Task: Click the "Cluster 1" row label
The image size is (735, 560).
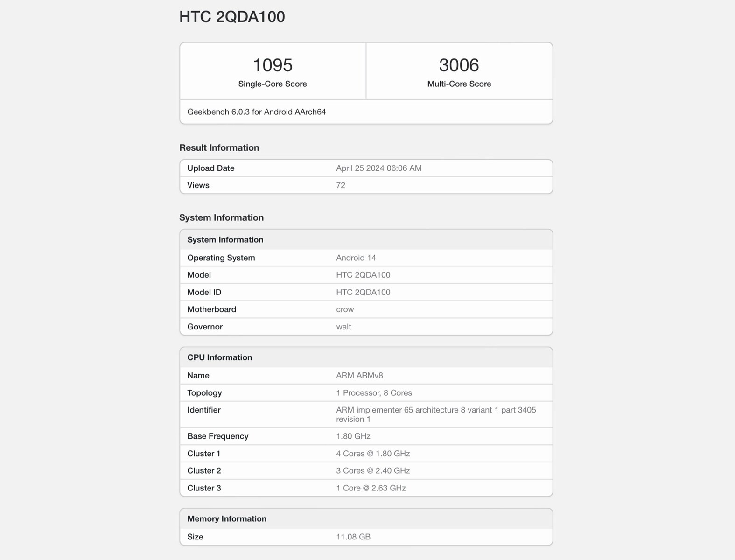Action: [204, 454]
